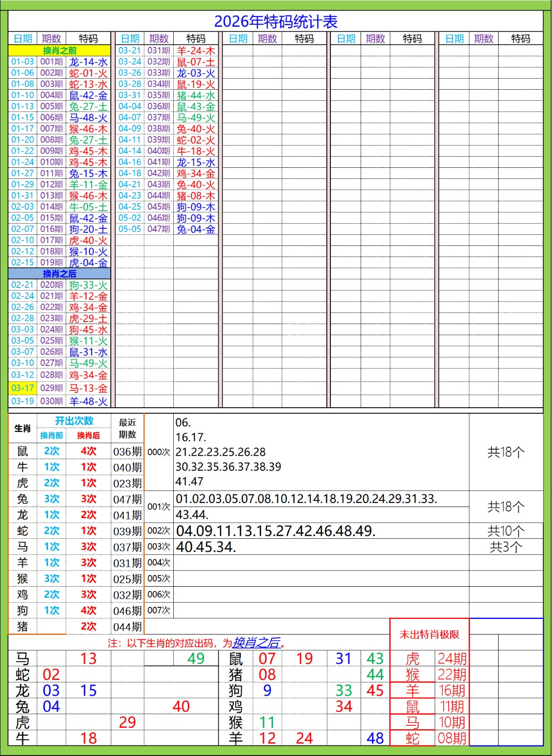Viewport: 552px width, 756px height.
Task: Click the underlined 换肖之后 link in the note
Action: click(x=256, y=643)
